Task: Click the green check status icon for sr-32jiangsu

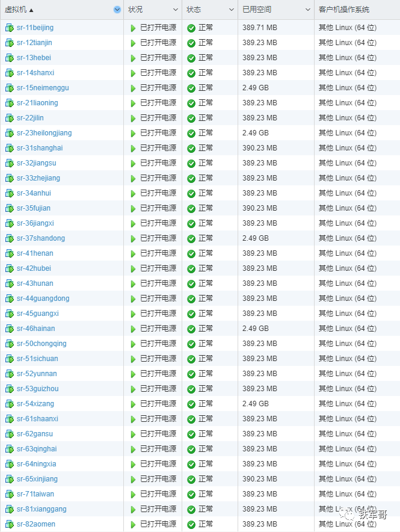Action: pyautogui.click(x=191, y=164)
